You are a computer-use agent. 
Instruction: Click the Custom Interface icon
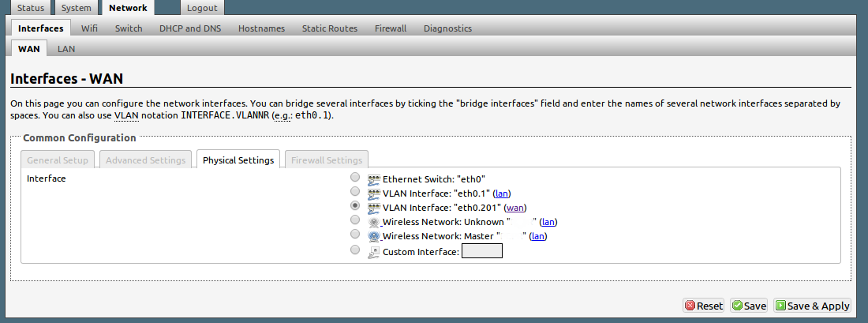(x=374, y=252)
